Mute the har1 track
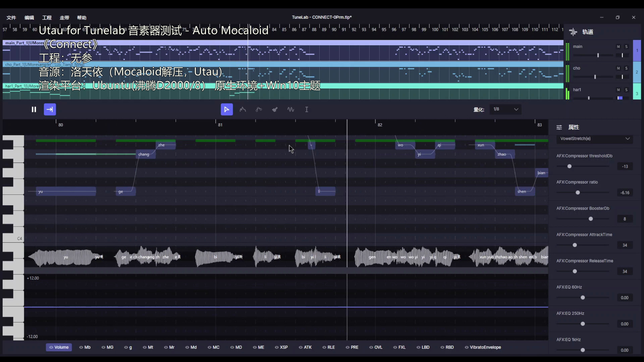Viewport: 644px width, 362px height. click(x=618, y=90)
